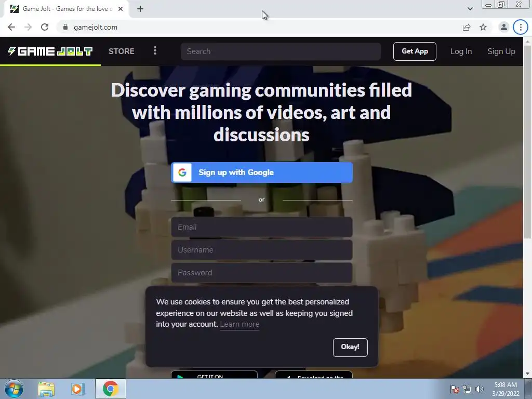Image resolution: width=532 pixels, height=399 pixels.
Task: Open the Chrome profile icon
Action: 504,27
